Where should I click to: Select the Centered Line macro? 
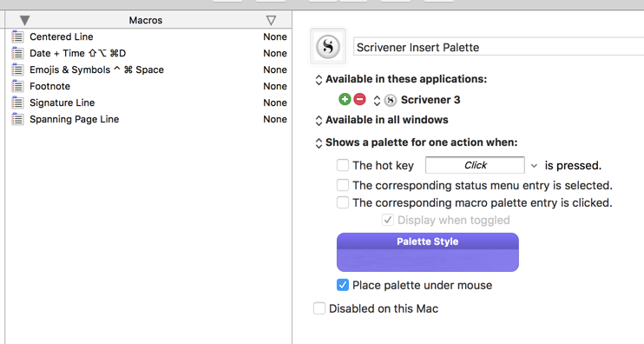[148, 36]
